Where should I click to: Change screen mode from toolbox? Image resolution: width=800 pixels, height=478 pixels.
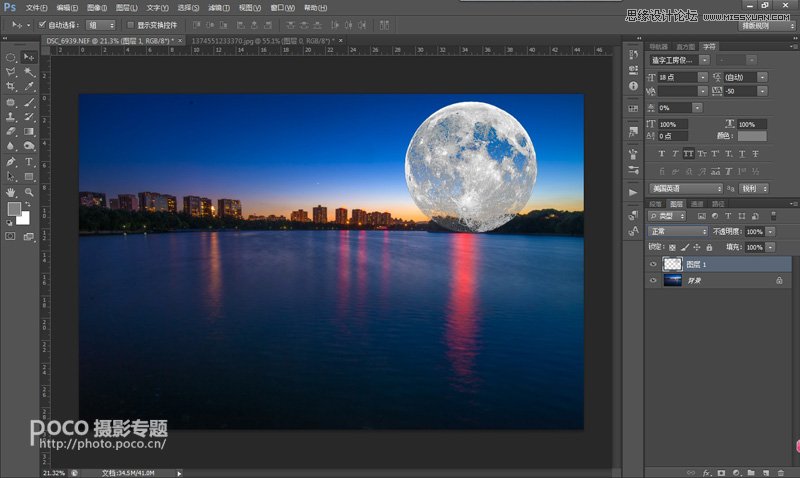click(x=29, y=236)
